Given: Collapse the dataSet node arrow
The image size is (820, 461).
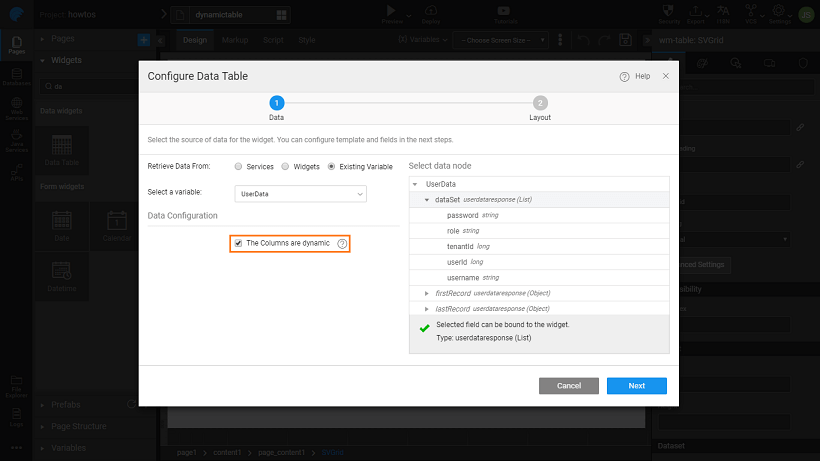Looking at the screenshot, I should tap(427, 200).
